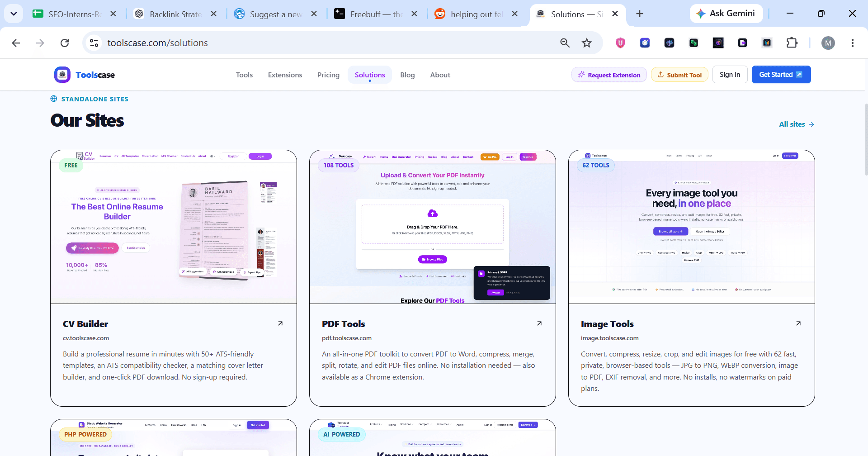Open the Chrome three-dot menu
Image resolution: width=868 pixels, height=456 pixels.
click(853, 43)
